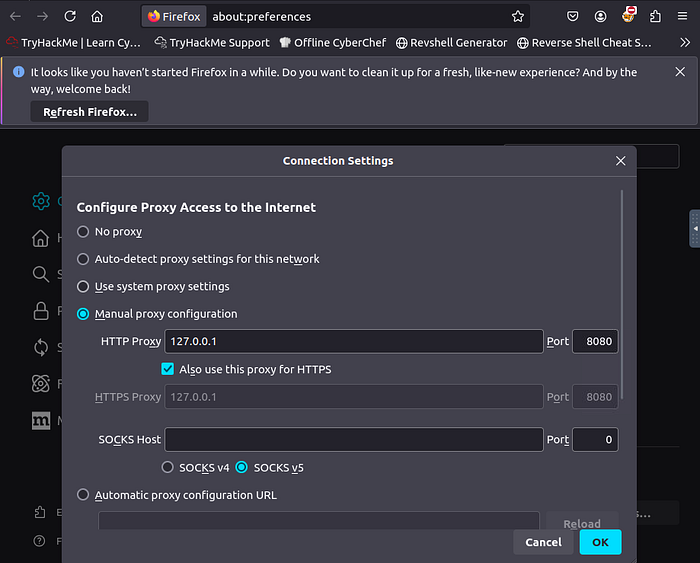700x563 pixels.
Task: Dismiss the refresh Firefox notification bar
Action: click(x=681, y=73)
